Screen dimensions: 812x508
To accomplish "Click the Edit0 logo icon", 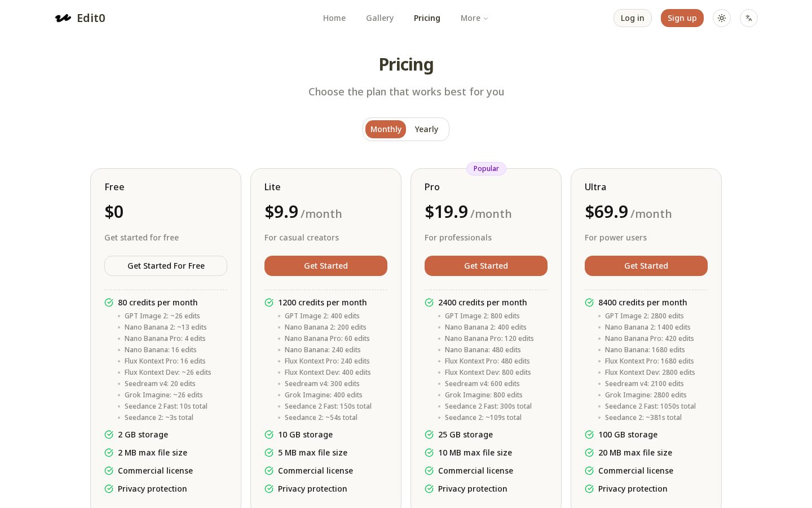I will 63,18.
